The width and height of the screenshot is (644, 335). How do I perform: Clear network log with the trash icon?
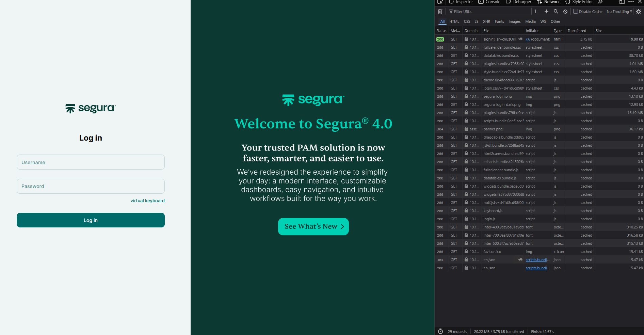pyautogui.click(x=440, y=12)
